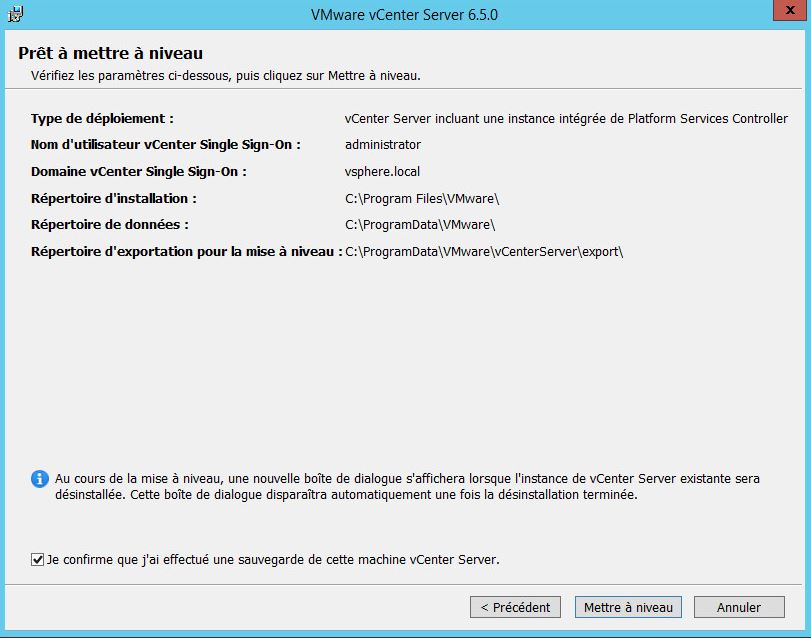811x638 pixels.
Task: Cancel the upgrade with Annuler
Action: coord(739,607)
